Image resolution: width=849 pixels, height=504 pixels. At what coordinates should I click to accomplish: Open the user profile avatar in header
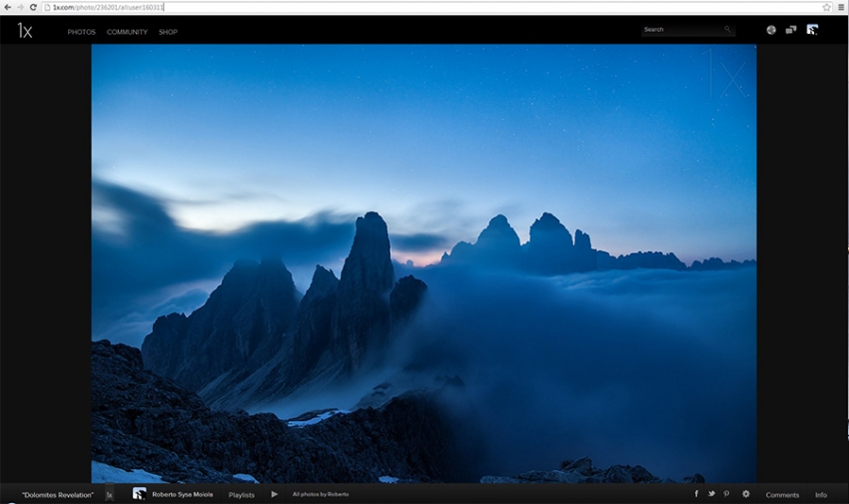(812, 30)
